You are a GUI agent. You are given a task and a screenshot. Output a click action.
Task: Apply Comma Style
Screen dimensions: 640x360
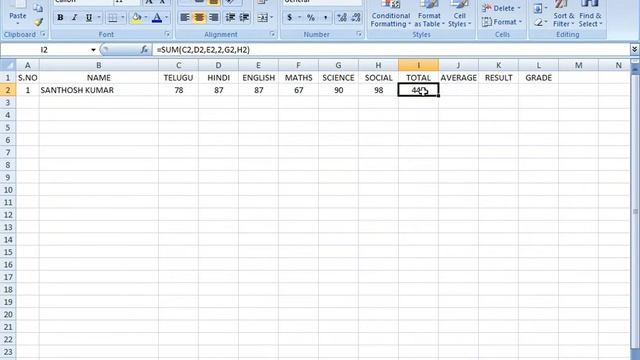click(x=325, y=18)
